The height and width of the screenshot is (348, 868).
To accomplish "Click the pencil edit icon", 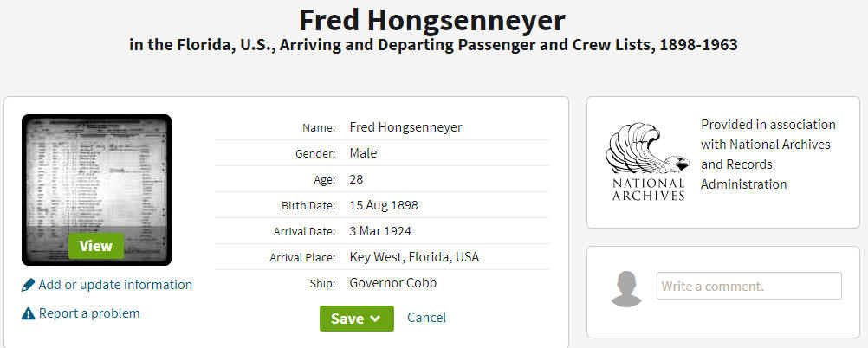I will click(28, 285).
